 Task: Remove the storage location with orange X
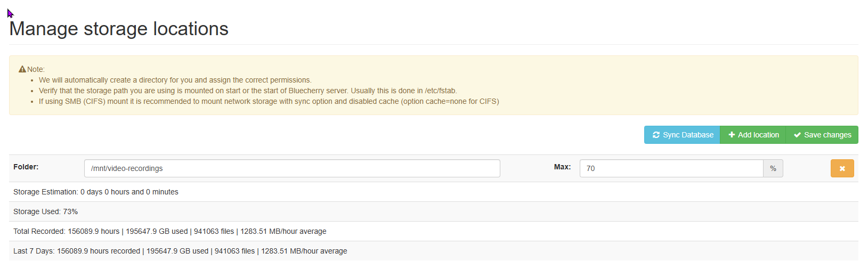coord(842,168)
